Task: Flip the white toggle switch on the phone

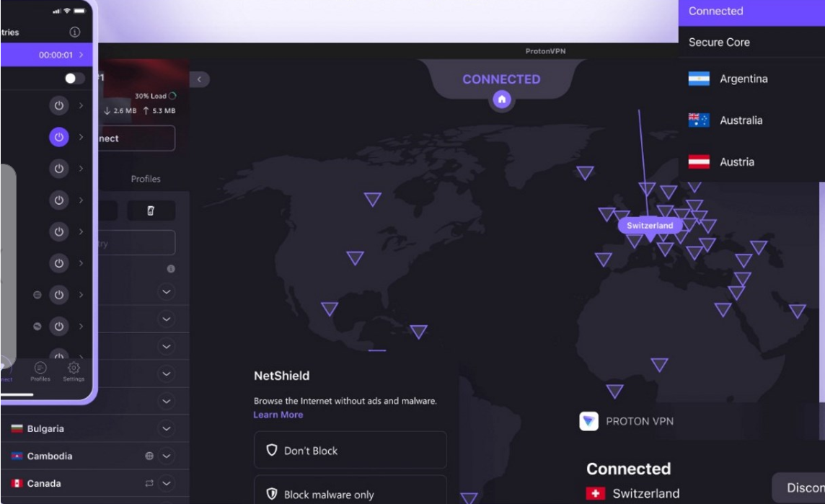Action: pyautogui.click(x=74, y=79)
